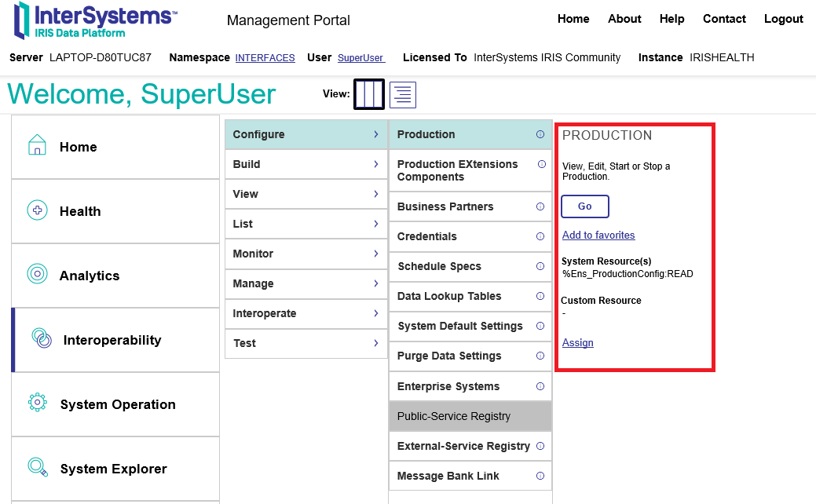Expand the Interoperate submenu arrow
This screenshot has height=504, width=816.
coord(375,313)
